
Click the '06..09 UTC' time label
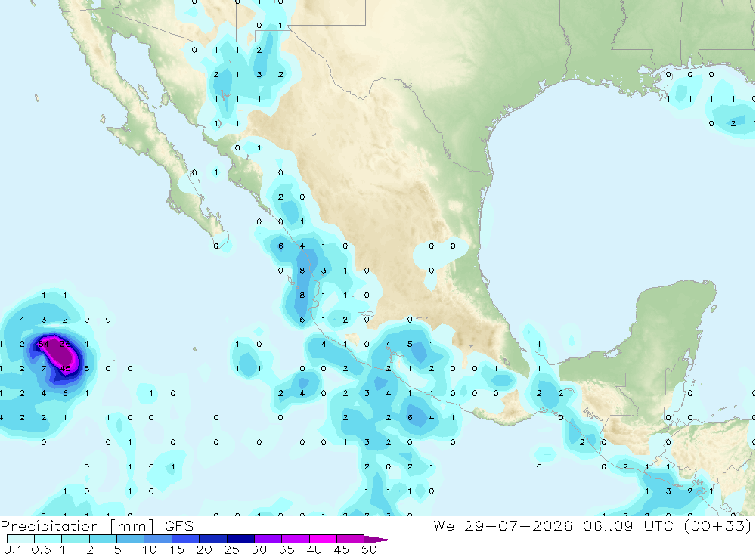627,525
